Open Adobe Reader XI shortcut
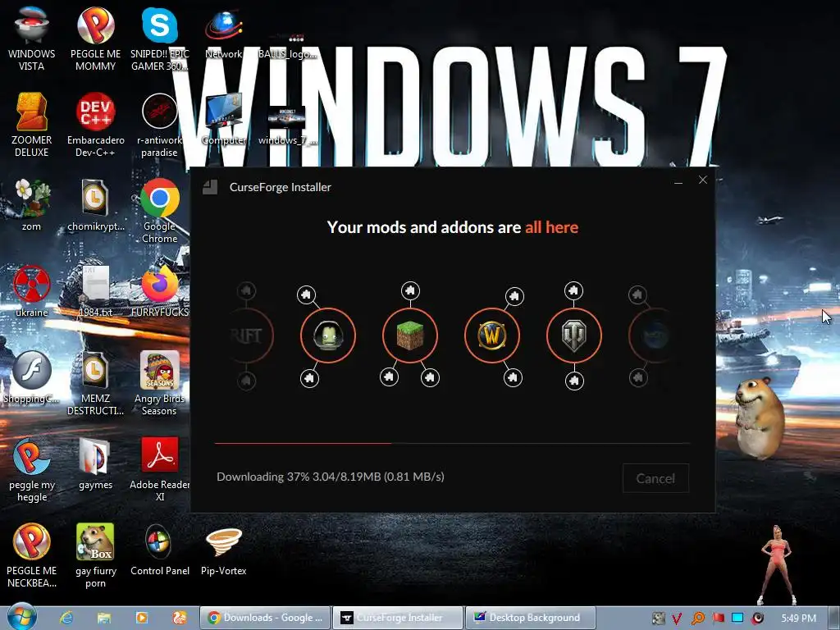 tap(160, 469)
